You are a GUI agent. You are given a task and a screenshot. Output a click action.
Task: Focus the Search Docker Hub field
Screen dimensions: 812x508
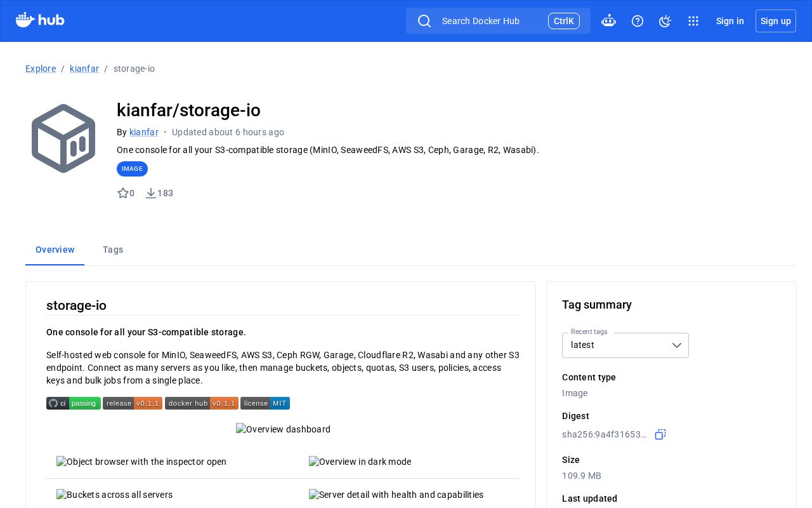(498, 21)
